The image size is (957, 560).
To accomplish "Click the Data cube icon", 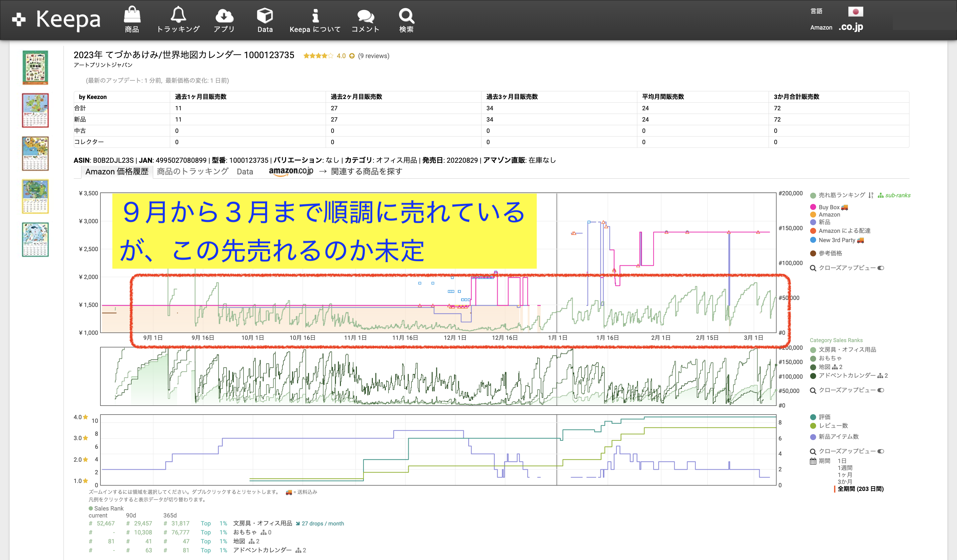I will tap(265, 16).
